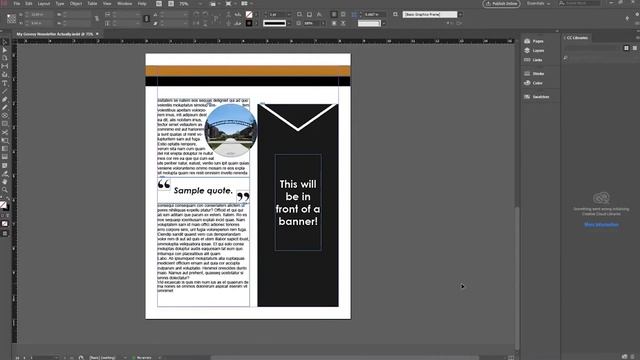Select the Gradient Feather tool
This screenshot has height=360, width=640.
(4, 157)
